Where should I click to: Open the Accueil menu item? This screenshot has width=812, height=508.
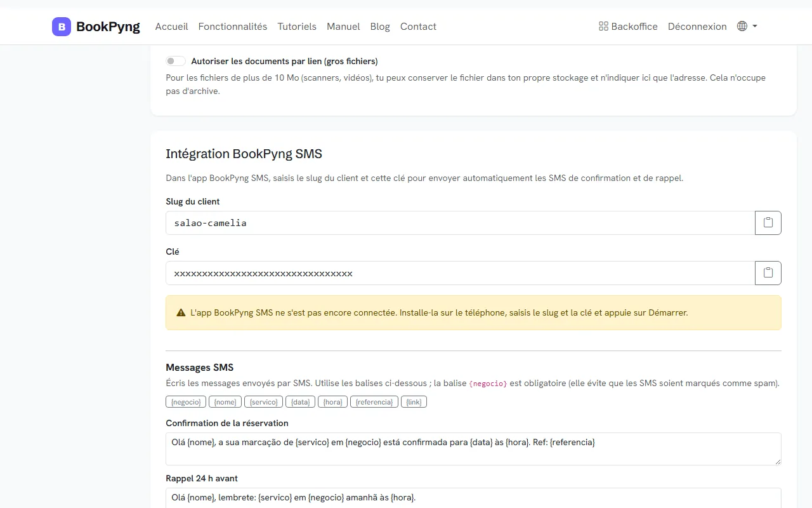click(171, 27)
